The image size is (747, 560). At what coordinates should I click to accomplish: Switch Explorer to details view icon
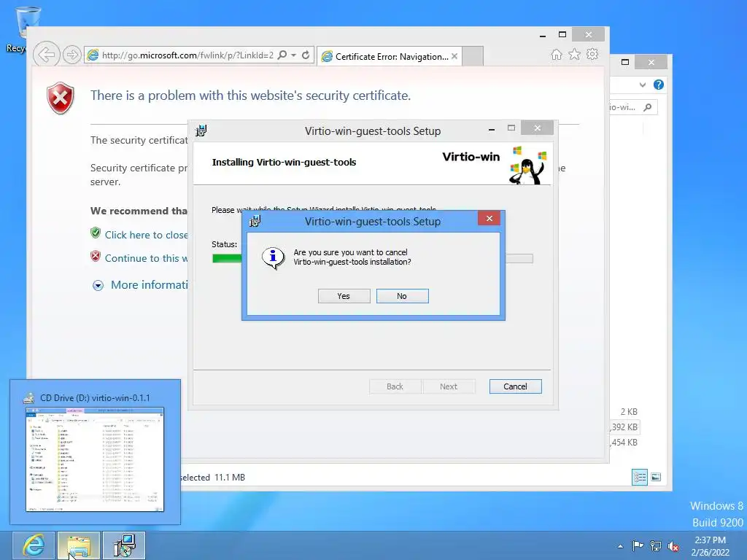pos(639,477)
